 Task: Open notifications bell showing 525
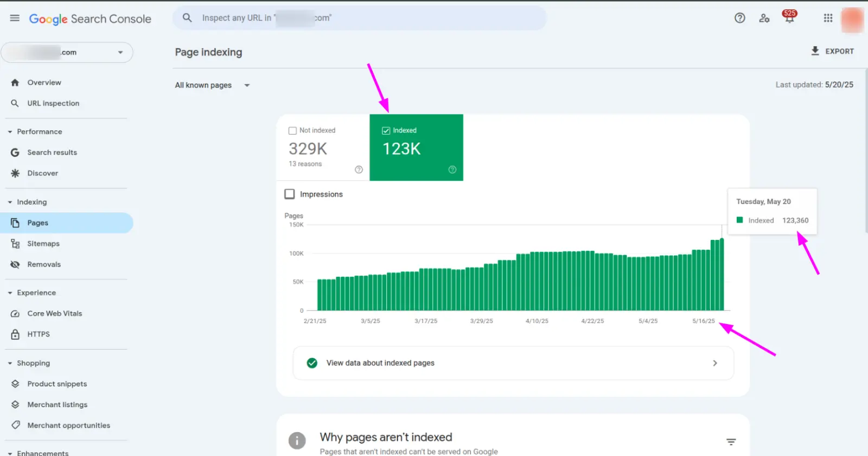pos(789,17)
